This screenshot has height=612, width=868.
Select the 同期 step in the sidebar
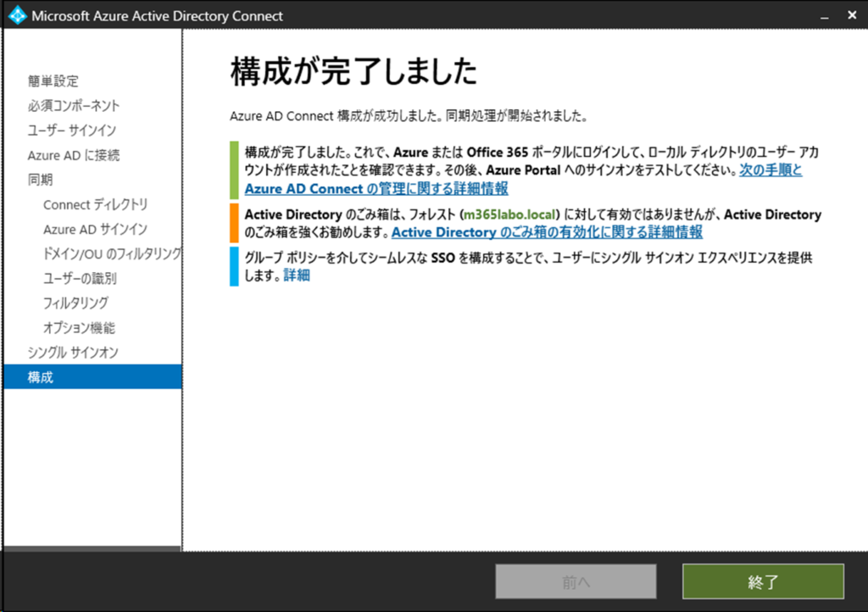(41, 180)
